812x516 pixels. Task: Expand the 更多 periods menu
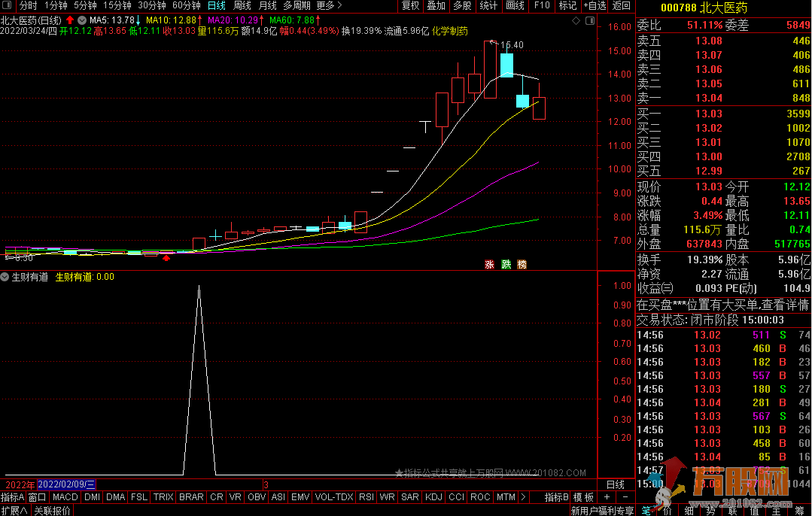tap(329, 6)
